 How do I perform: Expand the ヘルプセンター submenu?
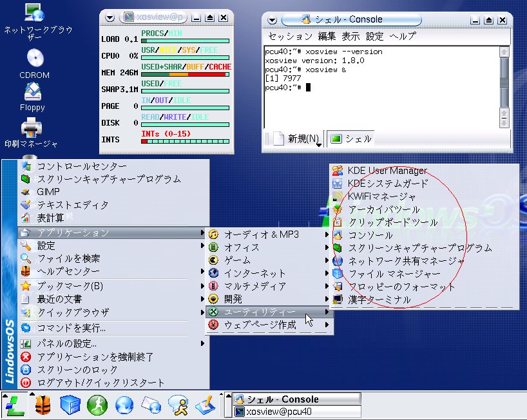click(113, 271)
